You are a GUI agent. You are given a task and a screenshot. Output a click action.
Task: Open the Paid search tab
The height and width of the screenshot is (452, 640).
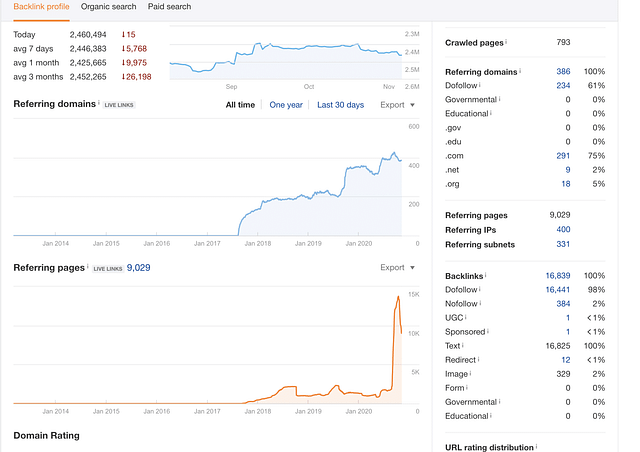[169, 7]
